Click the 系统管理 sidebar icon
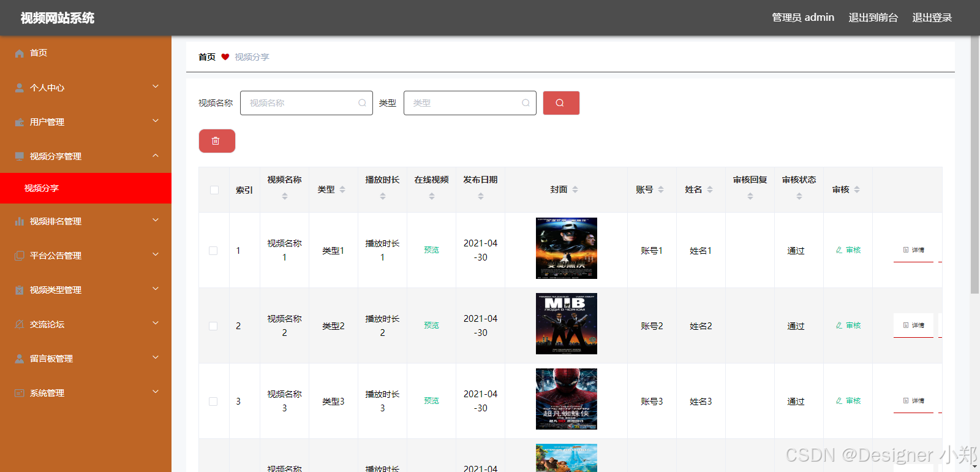This screenshot has height=472, width=980. point(20,393)
